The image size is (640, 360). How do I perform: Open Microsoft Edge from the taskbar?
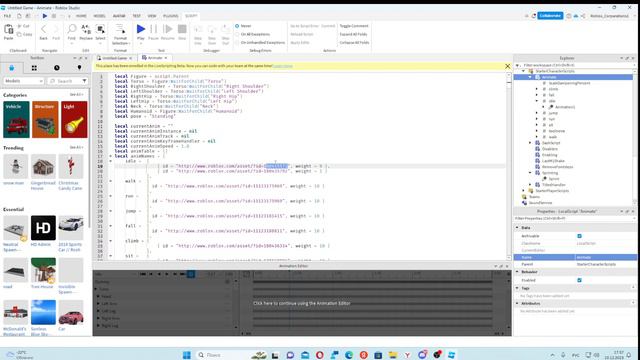click(x=349, y=355)
